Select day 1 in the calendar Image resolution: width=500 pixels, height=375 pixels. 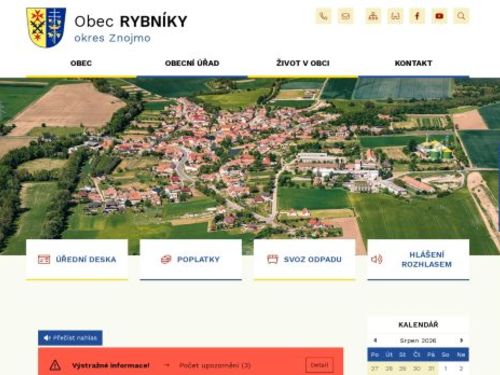click(x=446, y=368)
